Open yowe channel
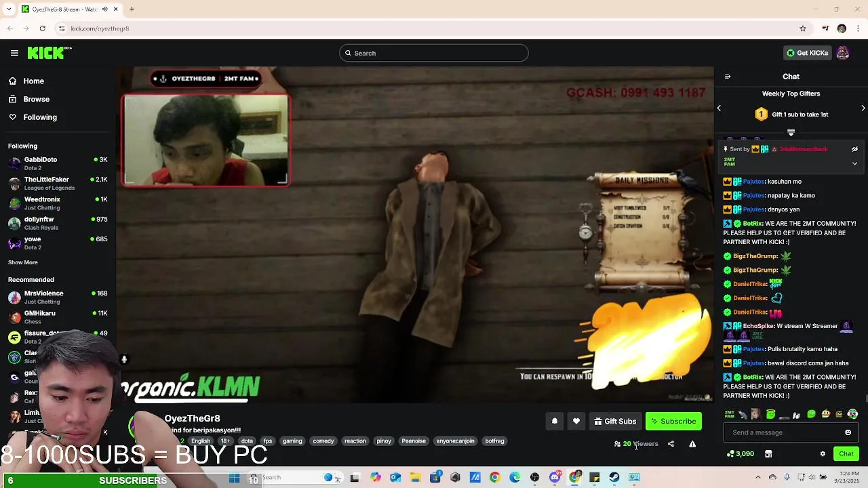This screenshot has width=868, height=488. click(x=58, y=243)
